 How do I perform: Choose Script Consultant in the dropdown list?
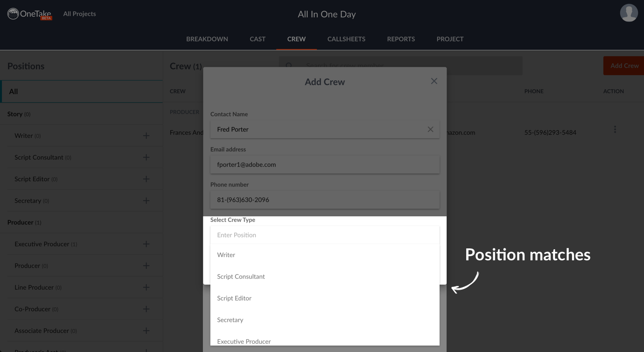tap(325, 276)
